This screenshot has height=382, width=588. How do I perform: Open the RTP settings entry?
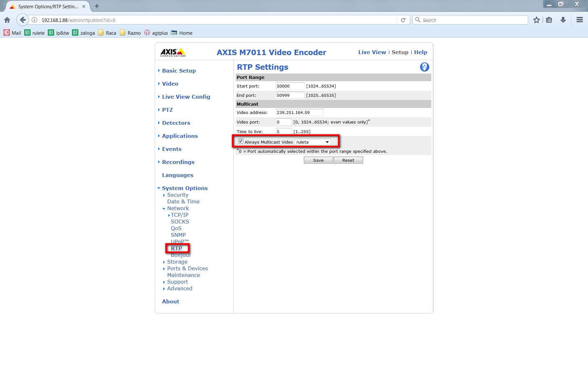[176, 248]
